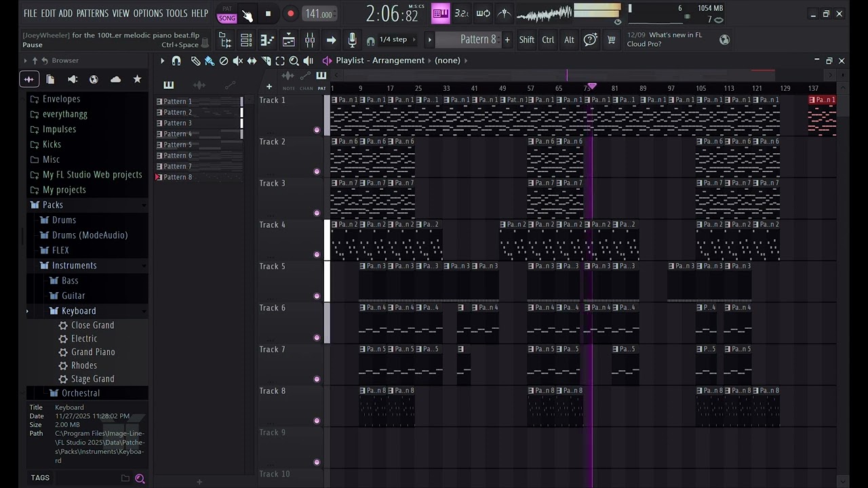This screenshot has height=488, width=868.
Task: Toggle the countdown before recording button
Action: click(462, 14)
